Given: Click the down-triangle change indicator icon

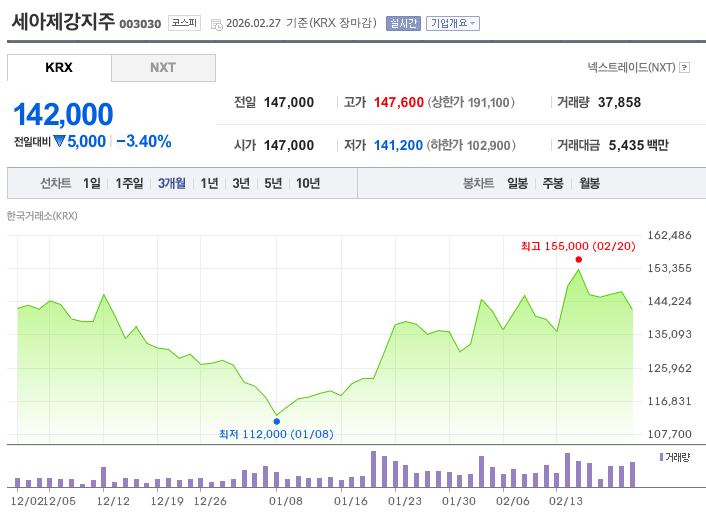Looking at the screenshot, I should [59, 141].
